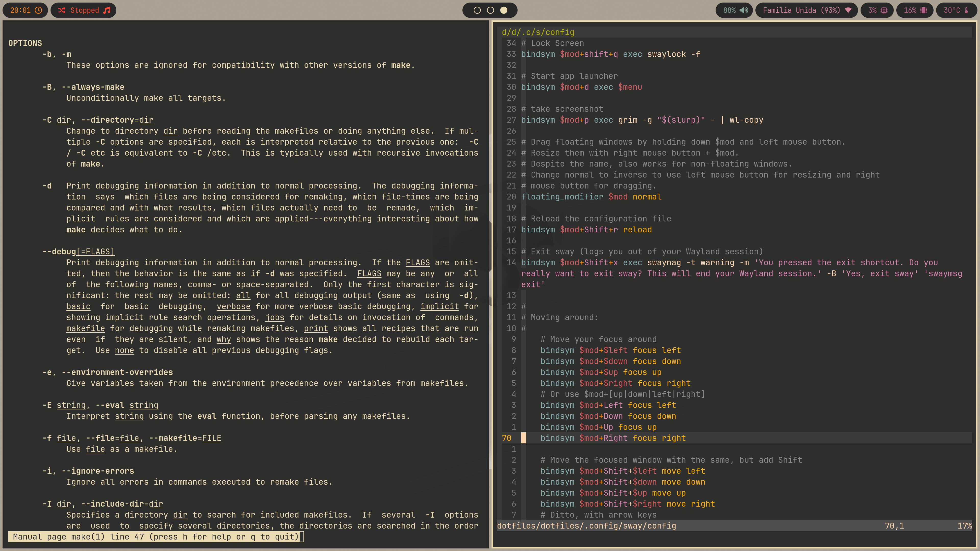Click the d/d/.c/s/config buffer tab
Viewport: 980px width, 551px height.
(x=538, y=32)
